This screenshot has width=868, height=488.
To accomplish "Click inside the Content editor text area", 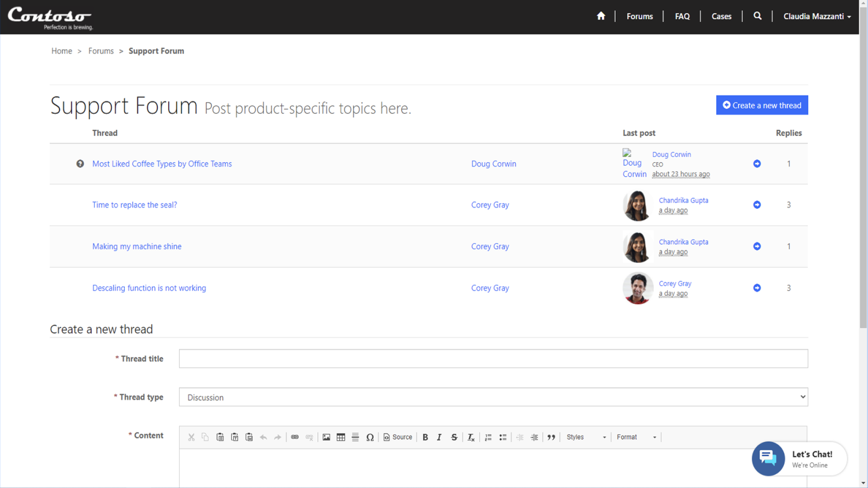I will 493,468.
